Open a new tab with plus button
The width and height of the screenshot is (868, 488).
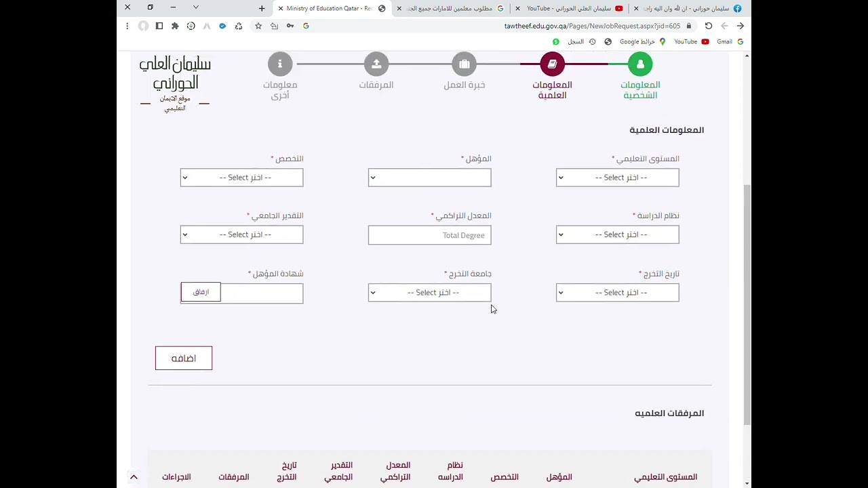[x=262, y=8]
